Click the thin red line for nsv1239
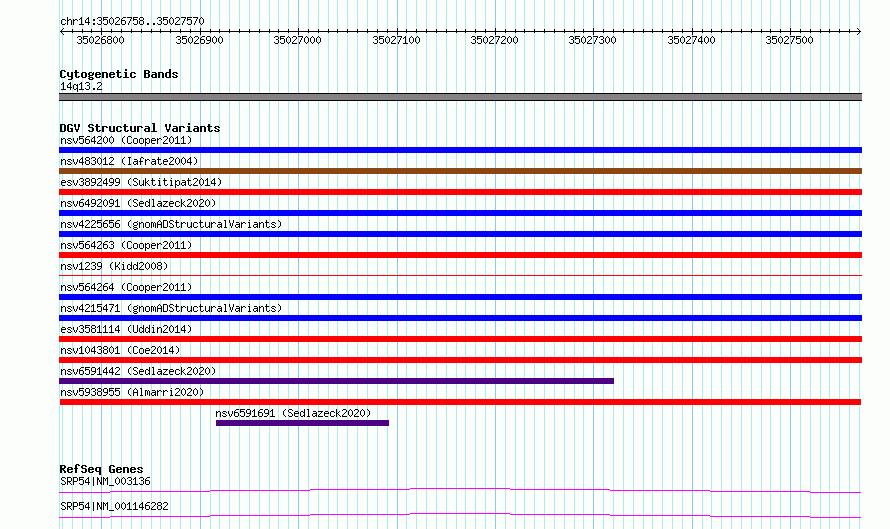The height and width of the screenshot is (529, 890). coord(460,275)
